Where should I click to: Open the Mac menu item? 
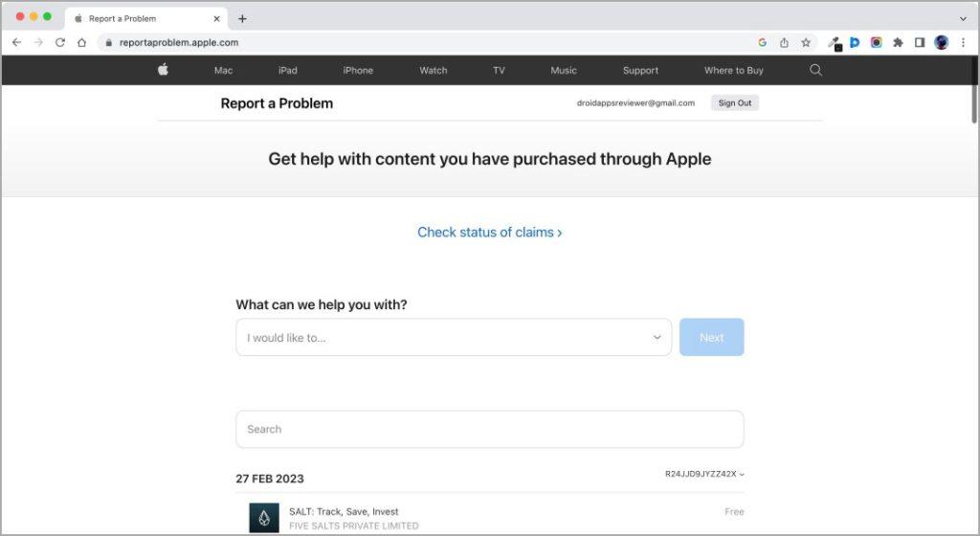point(223,71)
